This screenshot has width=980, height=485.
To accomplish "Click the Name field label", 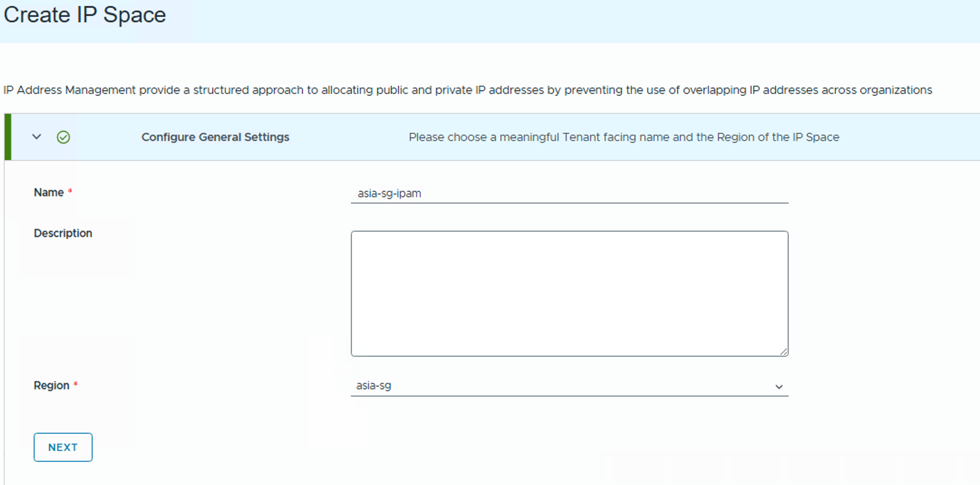I will pos(49,193).
